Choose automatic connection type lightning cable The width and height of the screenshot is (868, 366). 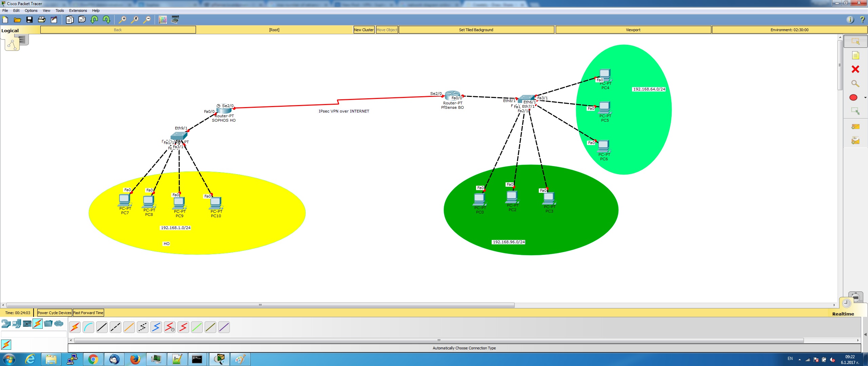[75, 327]
